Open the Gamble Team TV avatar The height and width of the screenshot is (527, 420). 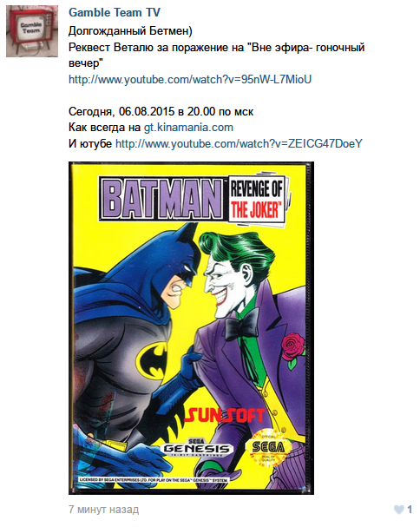click(32, 31)
